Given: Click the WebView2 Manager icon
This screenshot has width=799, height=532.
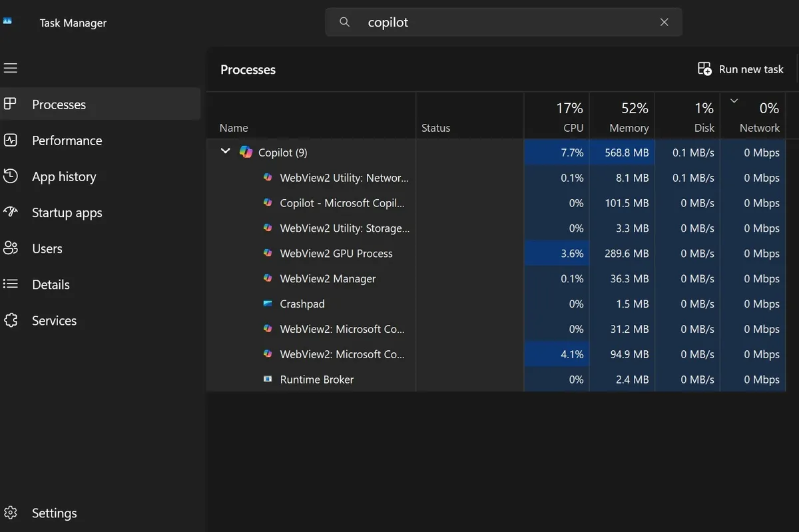Looking at the screenshot, I should point(268,278).
